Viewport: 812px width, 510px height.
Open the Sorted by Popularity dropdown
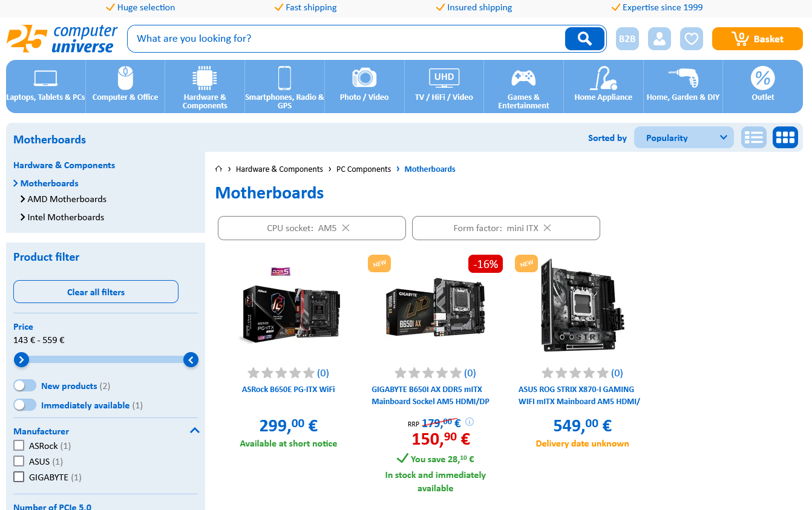tap(684, 137)
